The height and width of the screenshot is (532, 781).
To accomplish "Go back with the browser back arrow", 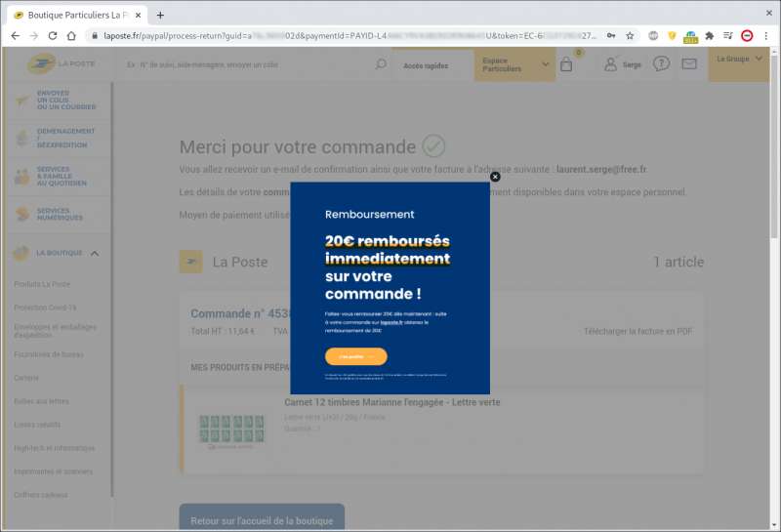I will pos(16,36).
